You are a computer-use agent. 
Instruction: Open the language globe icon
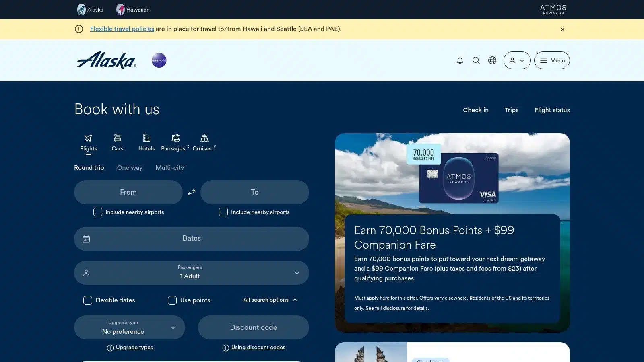tap(492, 60)
